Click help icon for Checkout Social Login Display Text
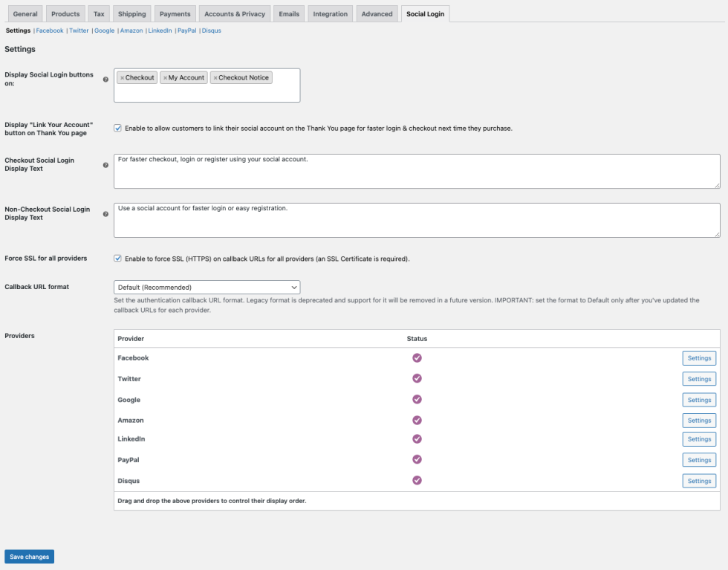728x570 pixels. (x=105, y=165)
